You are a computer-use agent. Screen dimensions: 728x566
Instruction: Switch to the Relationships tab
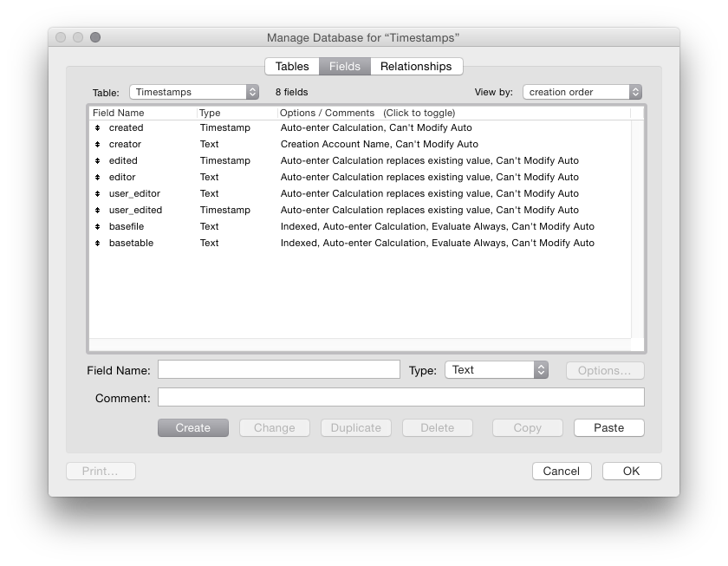pyautogui.click(x=416, y=67)
